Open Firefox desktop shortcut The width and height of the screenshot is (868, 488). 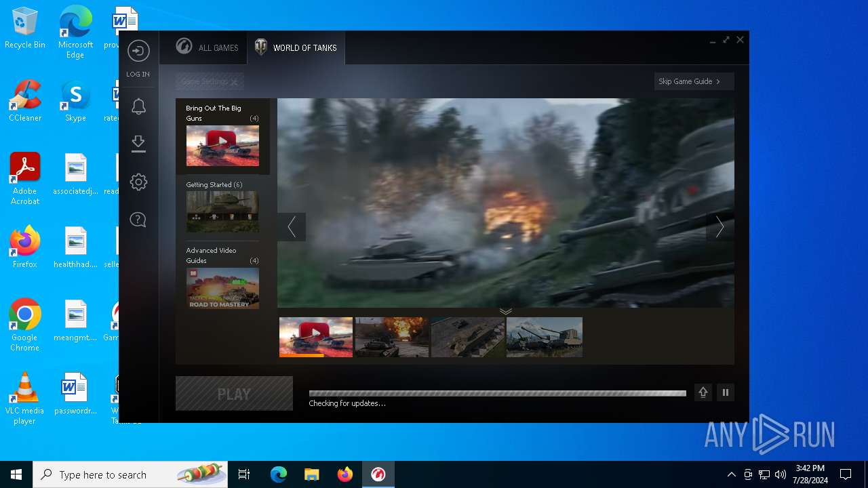pos(25,247)
